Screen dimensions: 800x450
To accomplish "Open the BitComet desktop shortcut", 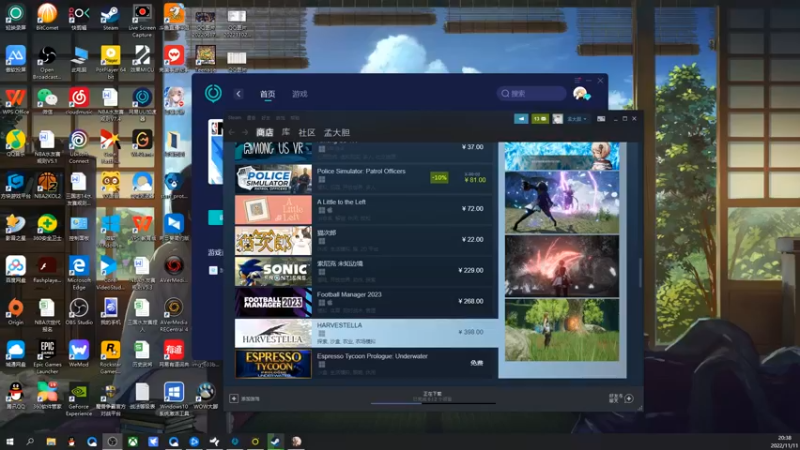I will point(47,16).
